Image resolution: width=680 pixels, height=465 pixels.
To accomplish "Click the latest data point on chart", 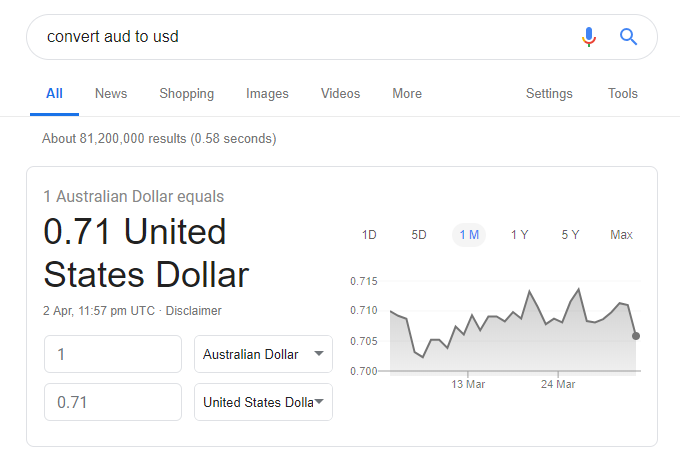I will tap(636, 336).
